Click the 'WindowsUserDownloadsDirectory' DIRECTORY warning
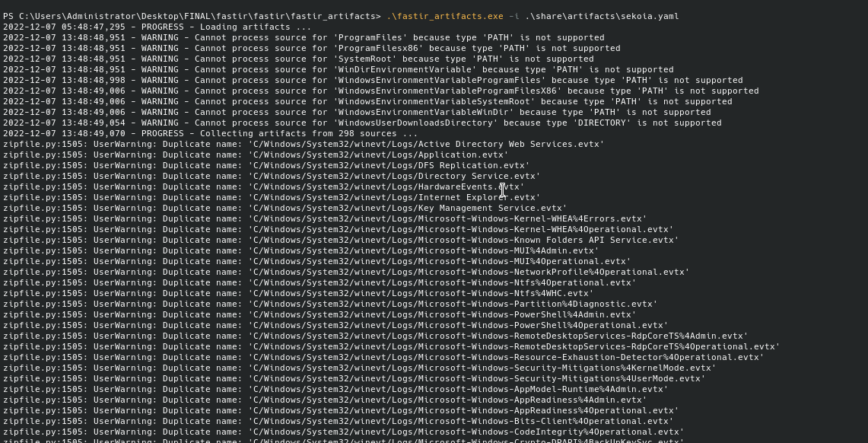The image size is (868, 443). [362, 123]
